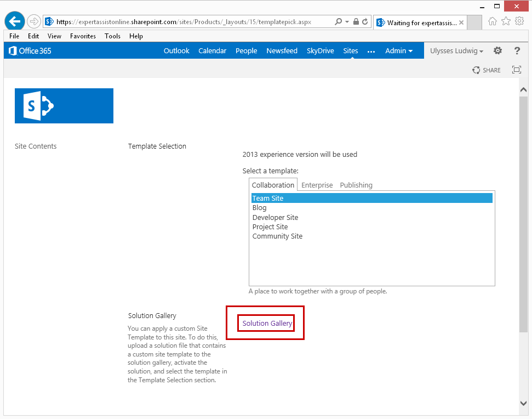Click the Help question mark icon
532x419 pixels.
[x=517, y=50]
